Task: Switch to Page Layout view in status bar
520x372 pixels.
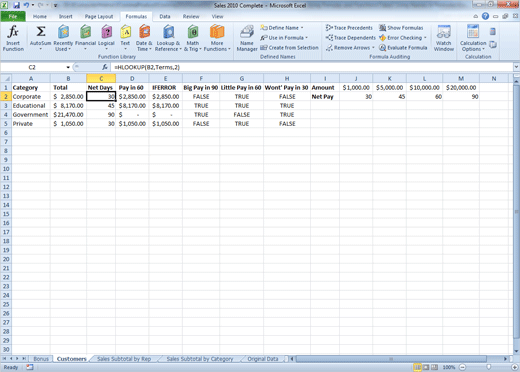Action: (x=426, y=367)
